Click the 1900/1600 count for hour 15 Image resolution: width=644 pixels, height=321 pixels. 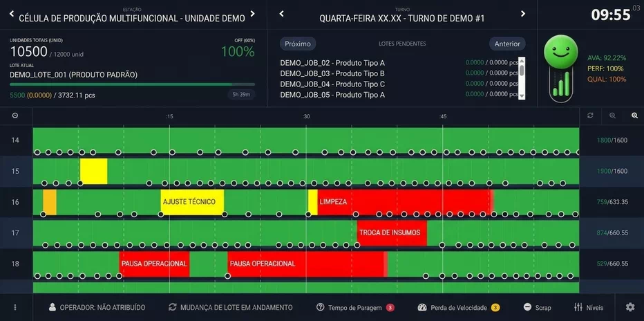612,171
